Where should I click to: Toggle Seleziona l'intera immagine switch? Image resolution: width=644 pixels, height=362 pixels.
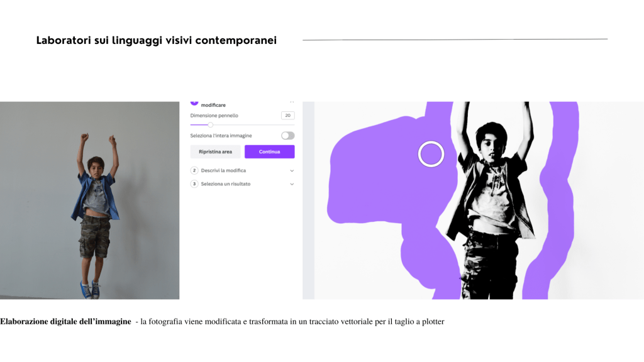click(x=288, y=136)
